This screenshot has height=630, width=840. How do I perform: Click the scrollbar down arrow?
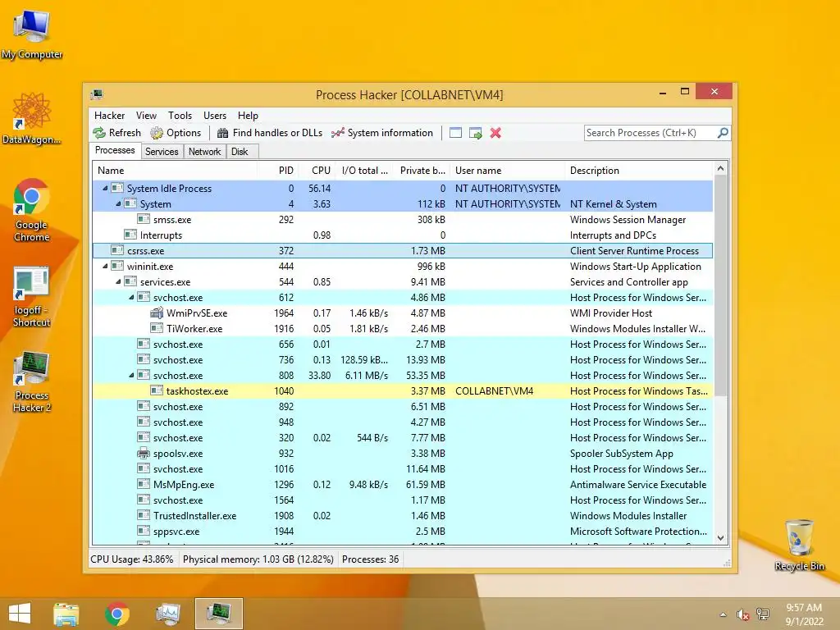[x=720, y=538]
